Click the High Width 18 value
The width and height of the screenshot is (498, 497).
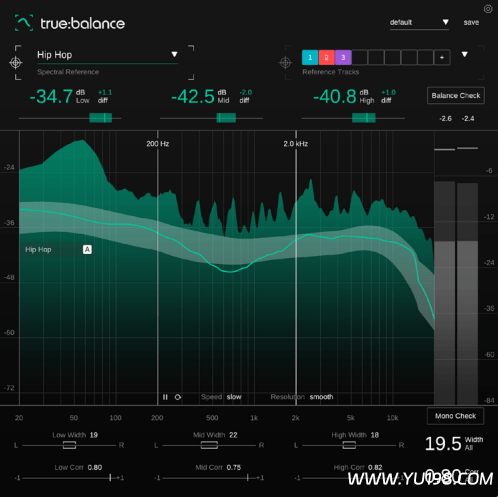coord(375,435)
